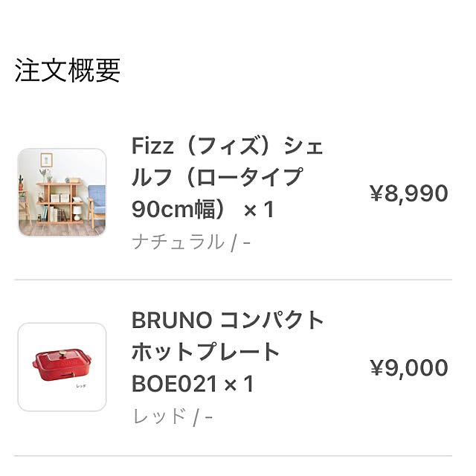Click the divider line below the BRUNO item
This screenshot has height=476, width=476.
pyautogui.click(x=233, y=456)
